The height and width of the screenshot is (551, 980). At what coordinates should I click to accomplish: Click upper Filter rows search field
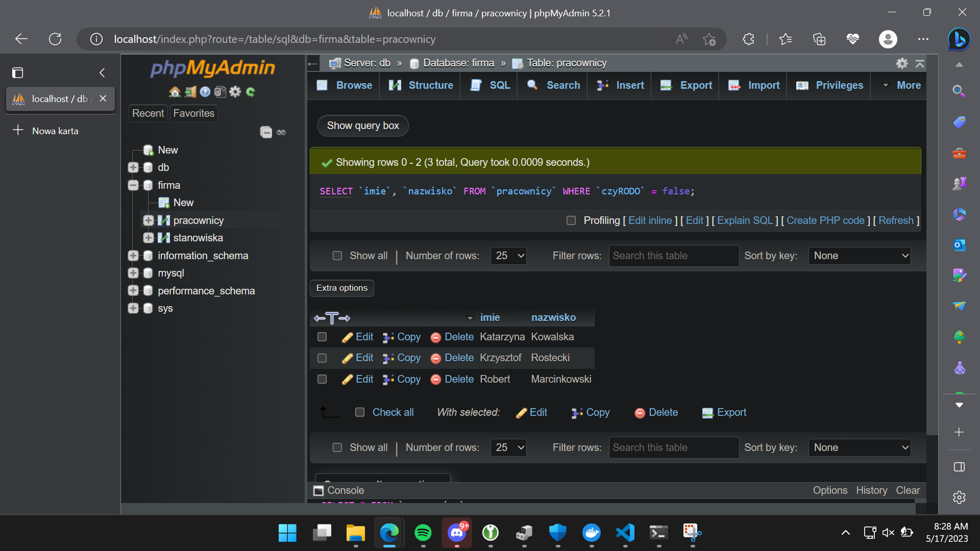(674, 256)
